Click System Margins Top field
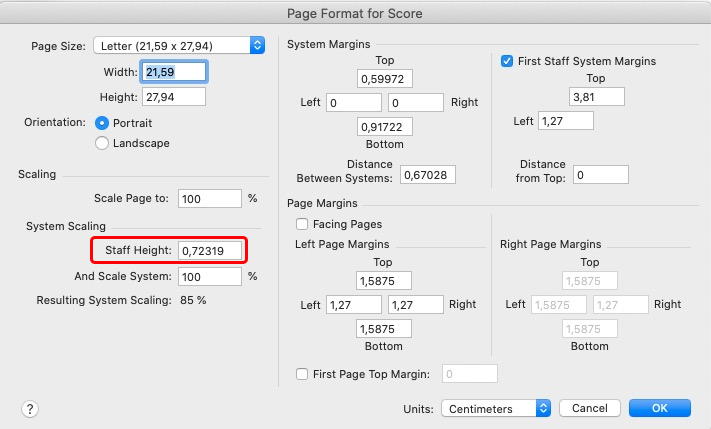The width and height of the screenshot is (711, 429). [x=384, y=79]
